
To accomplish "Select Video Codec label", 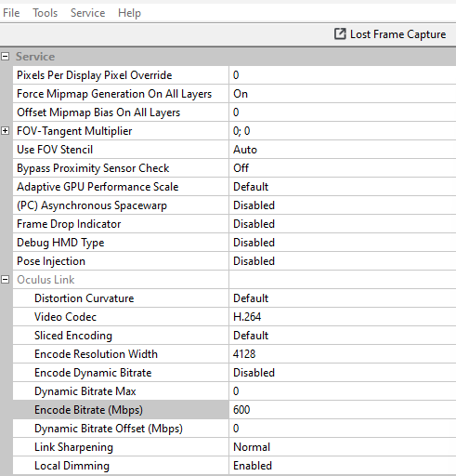I will 65,317.
